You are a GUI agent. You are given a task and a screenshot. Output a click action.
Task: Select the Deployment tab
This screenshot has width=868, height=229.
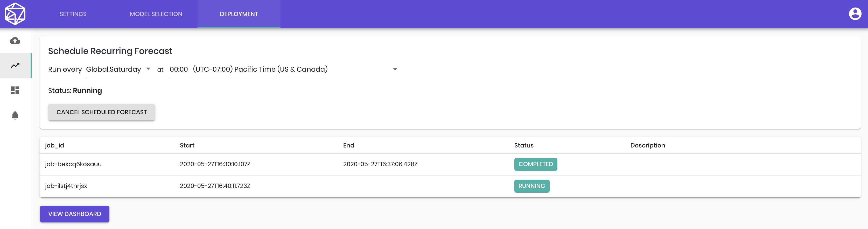pyautogui.click(x=239, y=14)
